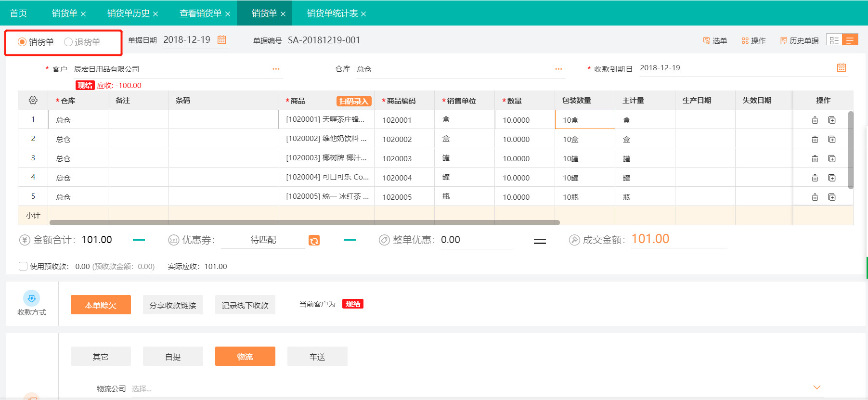This screenshot has width=868, height=400.
Task: Copy row 2 using duplicate icon
Action: (x=831, y=139)
